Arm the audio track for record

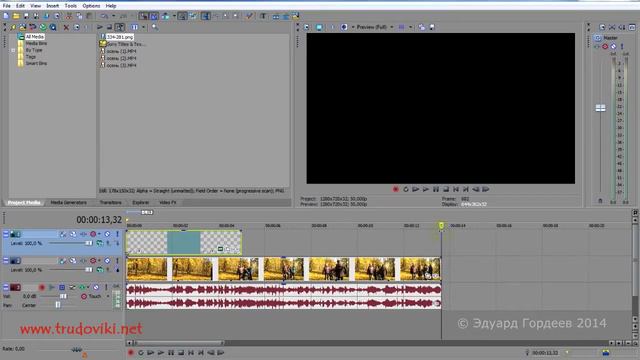coord(42,288)
